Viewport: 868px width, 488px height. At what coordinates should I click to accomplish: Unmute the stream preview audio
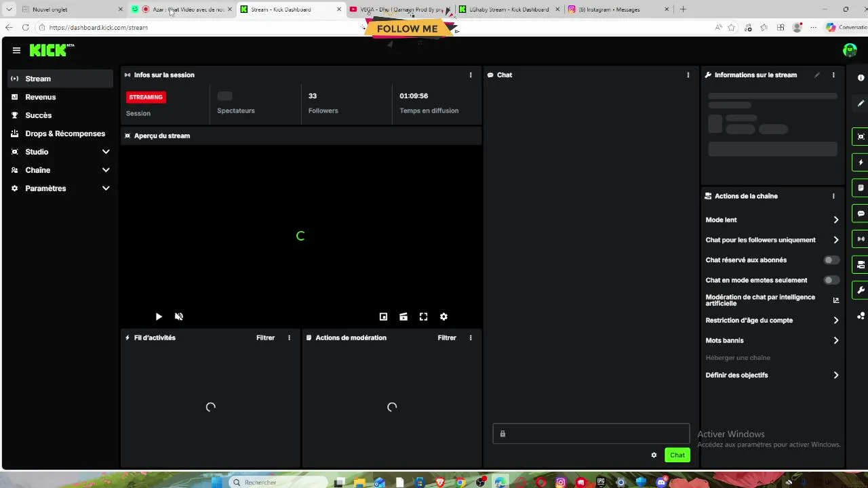(x=179, y=317)
